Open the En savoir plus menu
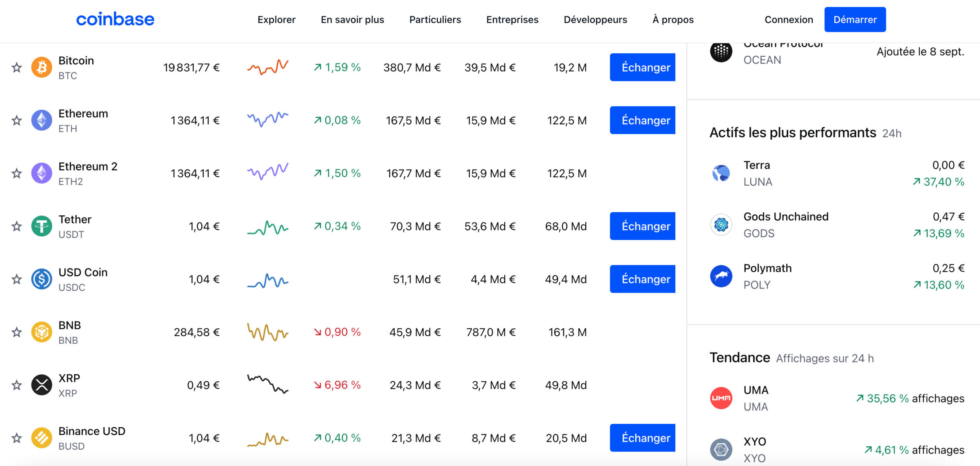Screen dimensions: 980x466 coord(352,20)
